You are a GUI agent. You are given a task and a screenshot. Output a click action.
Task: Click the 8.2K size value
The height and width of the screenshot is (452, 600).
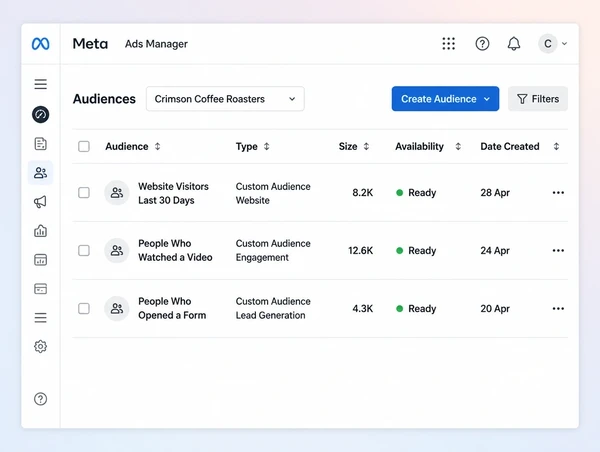point(362,193)
